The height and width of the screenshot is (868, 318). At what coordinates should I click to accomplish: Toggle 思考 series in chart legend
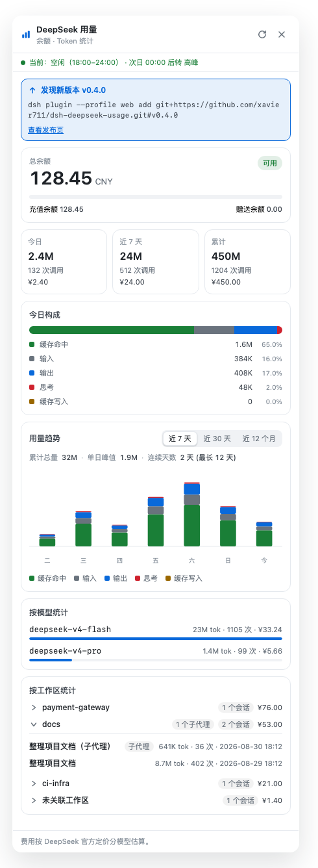pos(146,578)
